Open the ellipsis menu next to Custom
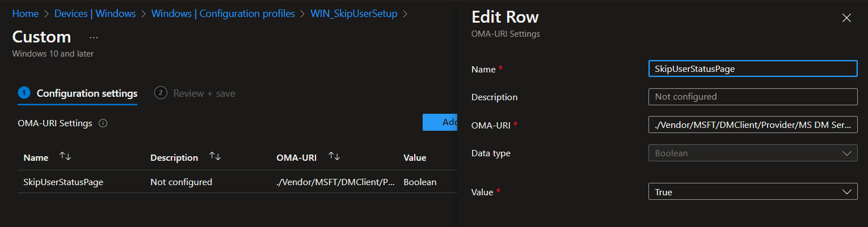Image resolution: width=868 pixels, height=227 pixels. pyautogui.click(x=94, y=37)
